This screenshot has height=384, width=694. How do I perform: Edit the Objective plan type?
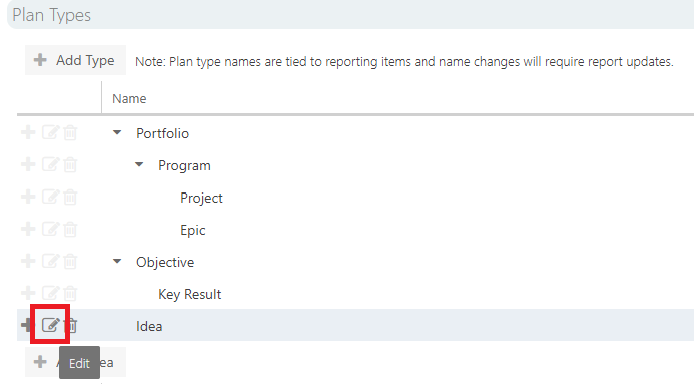click(50, 261)
